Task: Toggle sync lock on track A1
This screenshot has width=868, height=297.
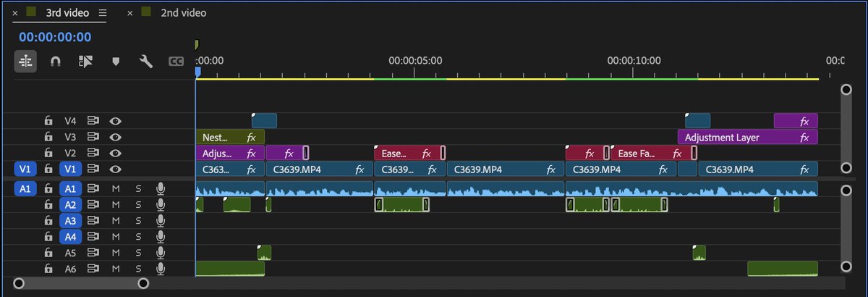Action: pos(93,189)
